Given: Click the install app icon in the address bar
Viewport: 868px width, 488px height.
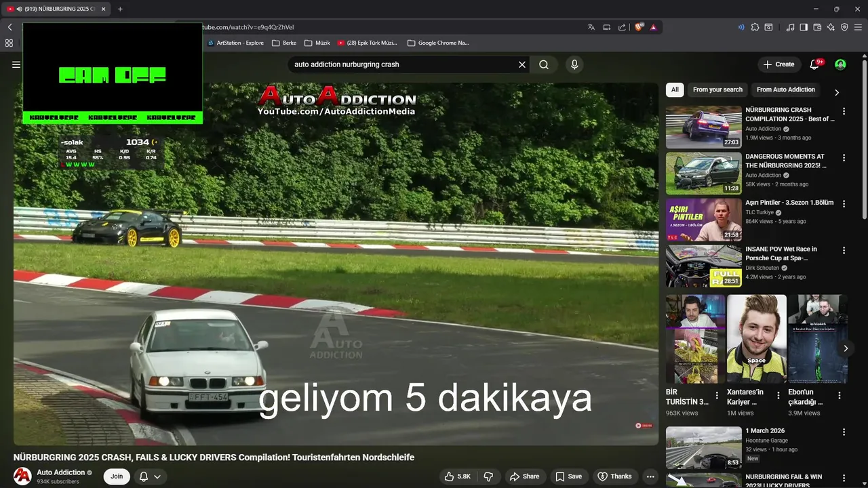Looking at the screenshot, I should pyautogui.click(x=607, y=27).
